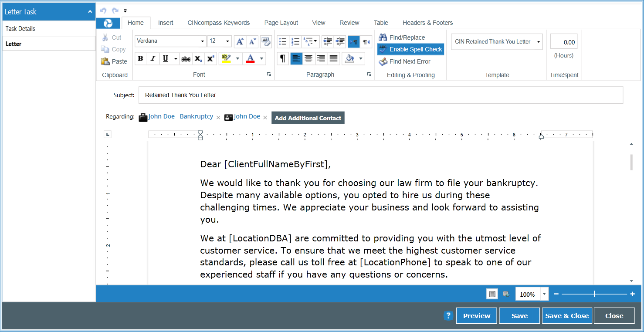Click Add Additional Contact button
Viewport: 644px width, 332px height.
[308, 118]
